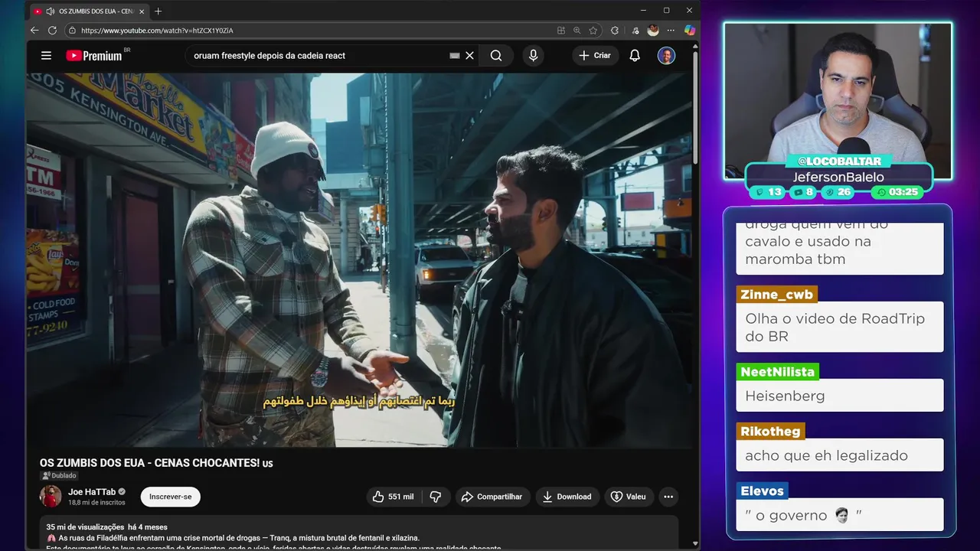The image size is (980, 551).
Task: Expand the video description box
Action: pyautogui.click(x=359, y=533)
